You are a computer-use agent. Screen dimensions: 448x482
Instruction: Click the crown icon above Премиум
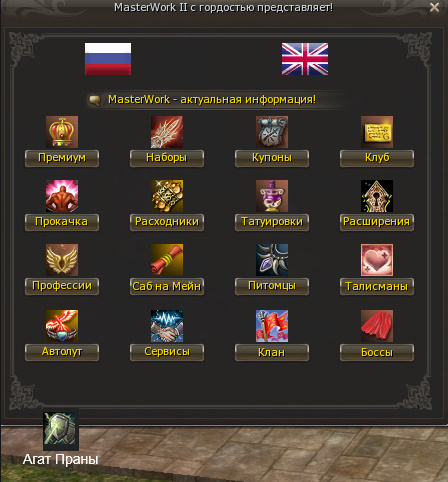[62, 132]
